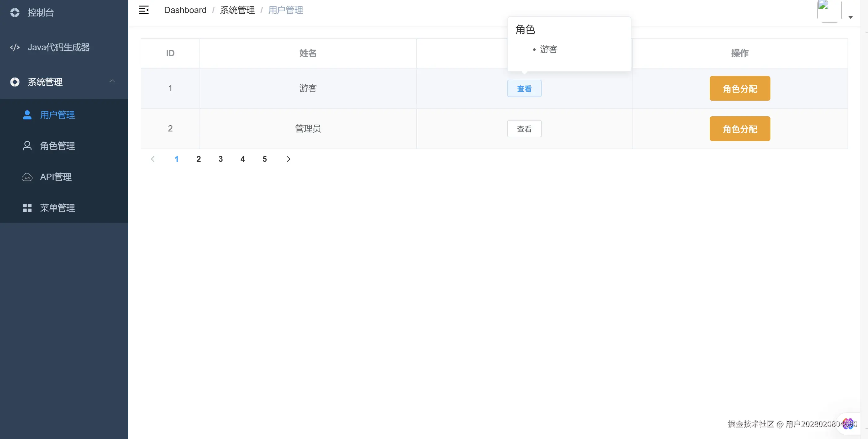Click the Java代码生成器 code brackets icon

pos(15,47)
